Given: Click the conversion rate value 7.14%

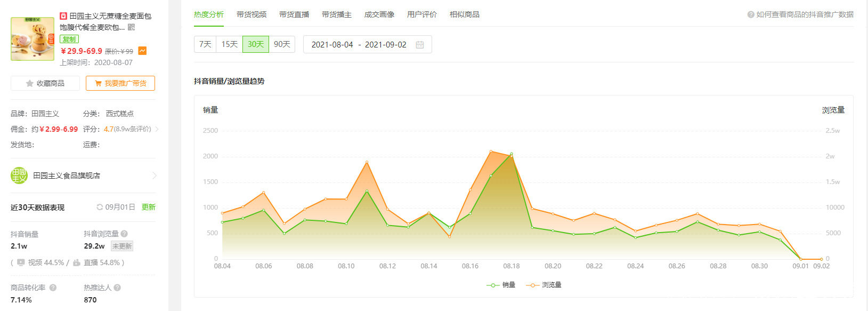Looking at the screenshot, I should (x=21, y=300).
